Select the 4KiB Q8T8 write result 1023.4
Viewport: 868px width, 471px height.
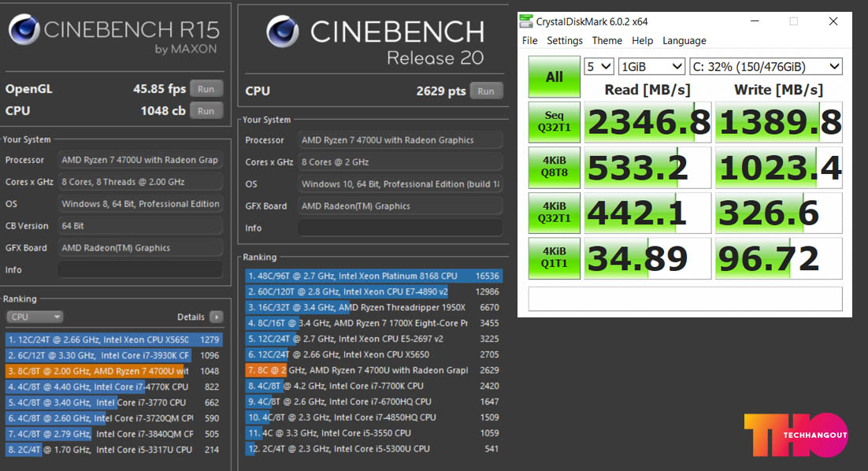coord(779,167)
